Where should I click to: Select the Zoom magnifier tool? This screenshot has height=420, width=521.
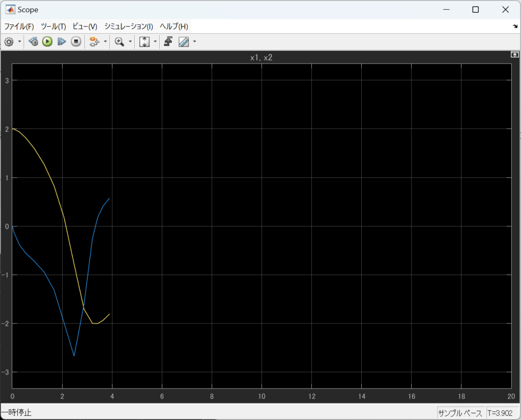pyautogui.click(x=120, y=42)
